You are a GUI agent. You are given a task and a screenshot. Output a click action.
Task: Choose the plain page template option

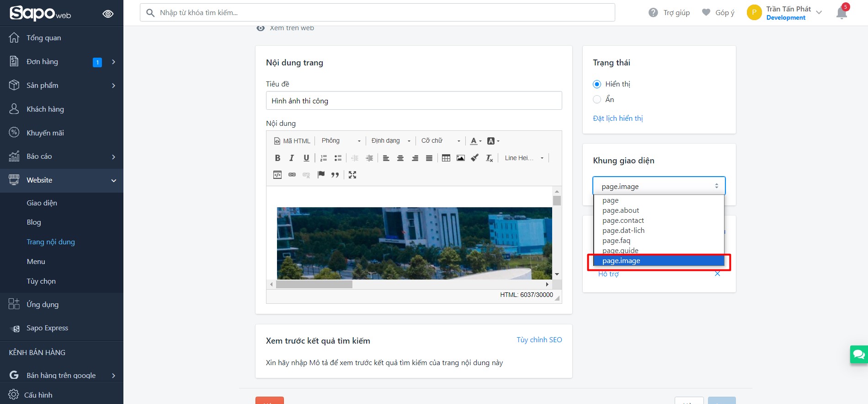[x=659, y=200]
